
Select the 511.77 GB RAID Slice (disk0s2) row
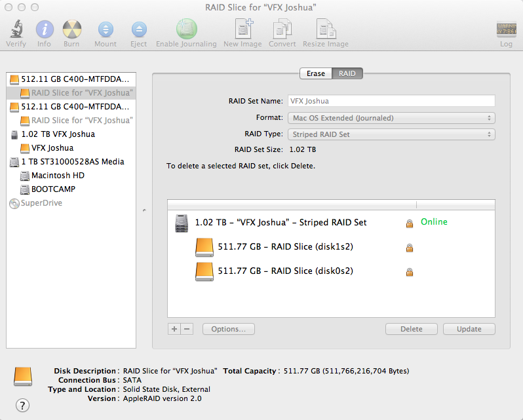(x=331, y=271)
